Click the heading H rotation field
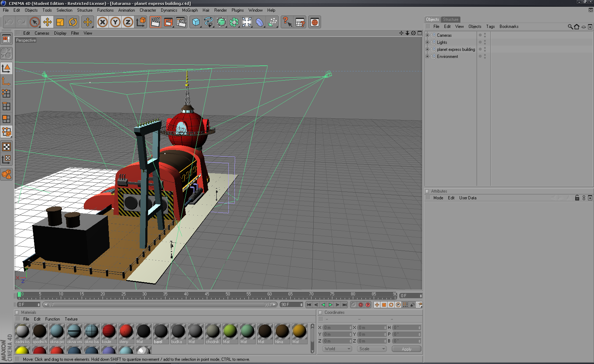This screenshot has height=364, width=594. point(407,328)
